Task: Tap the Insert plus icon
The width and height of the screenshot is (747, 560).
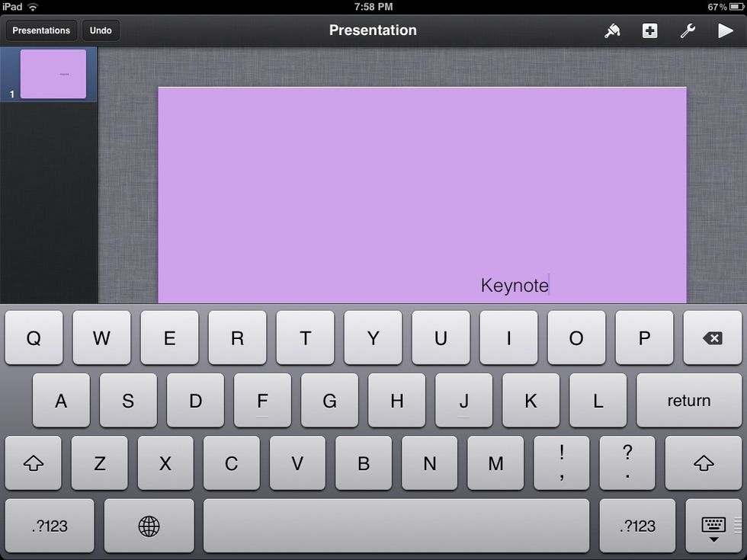Action: 649,30
